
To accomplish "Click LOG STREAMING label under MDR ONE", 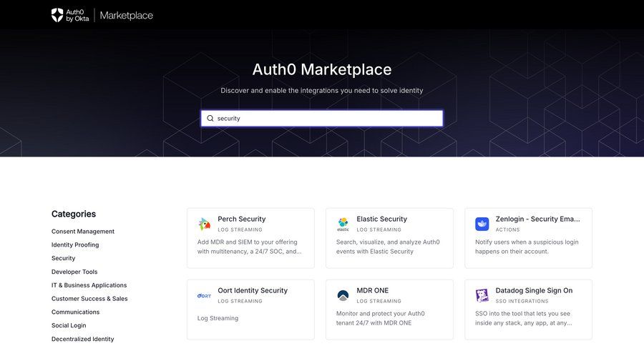I will (379, 301).
